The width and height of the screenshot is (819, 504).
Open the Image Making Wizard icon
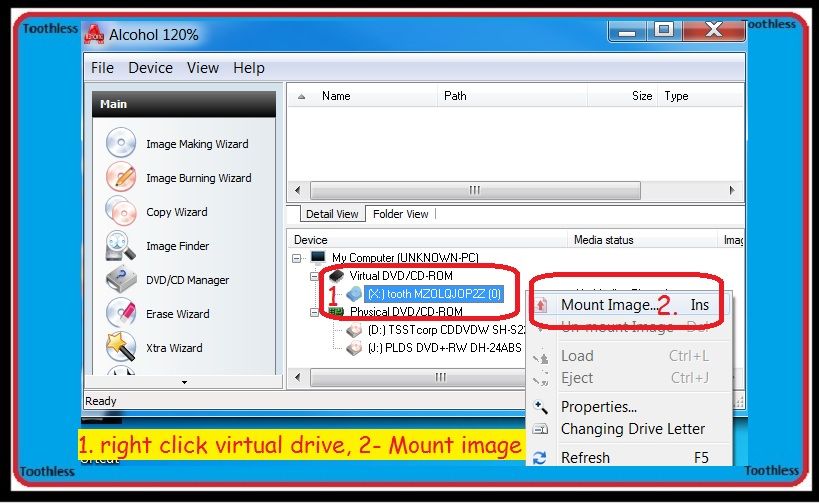pyautogui.click(x=121, y=143)
